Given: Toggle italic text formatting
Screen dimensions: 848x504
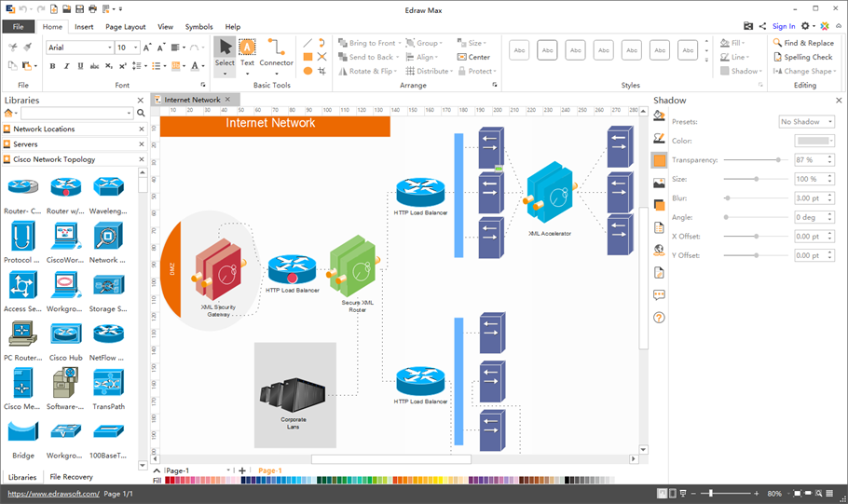Looking at the screenshot, I should tap(66, 66).
